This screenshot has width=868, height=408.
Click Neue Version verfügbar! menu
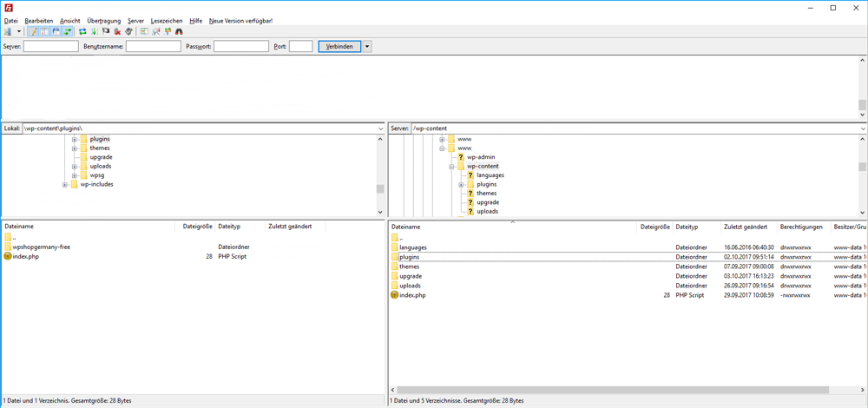click(240, 21)
